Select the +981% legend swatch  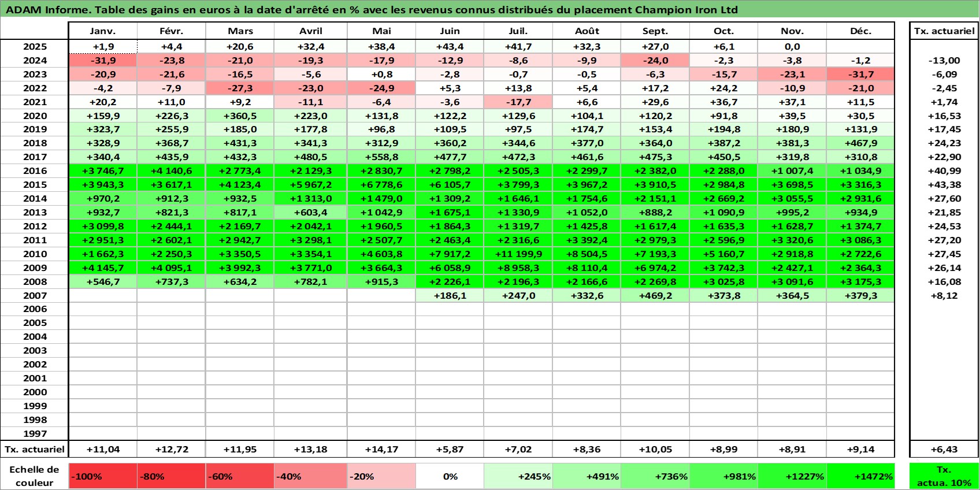(723, 476)
